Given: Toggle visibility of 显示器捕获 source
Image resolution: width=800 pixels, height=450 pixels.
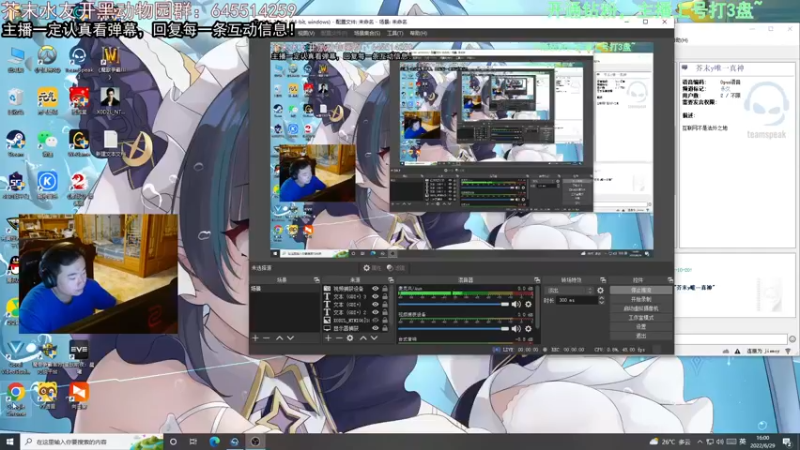Looking at the screenshot, I should tap(376, 328).
